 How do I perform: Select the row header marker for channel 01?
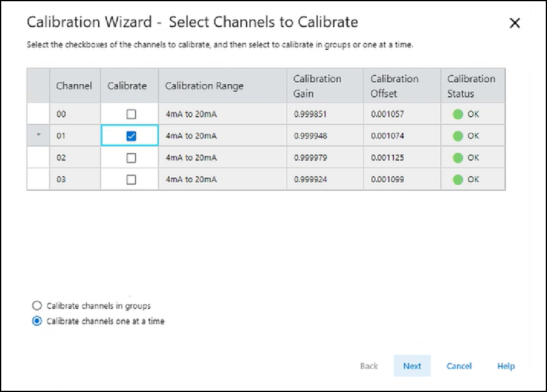click(x=38, y=136)
